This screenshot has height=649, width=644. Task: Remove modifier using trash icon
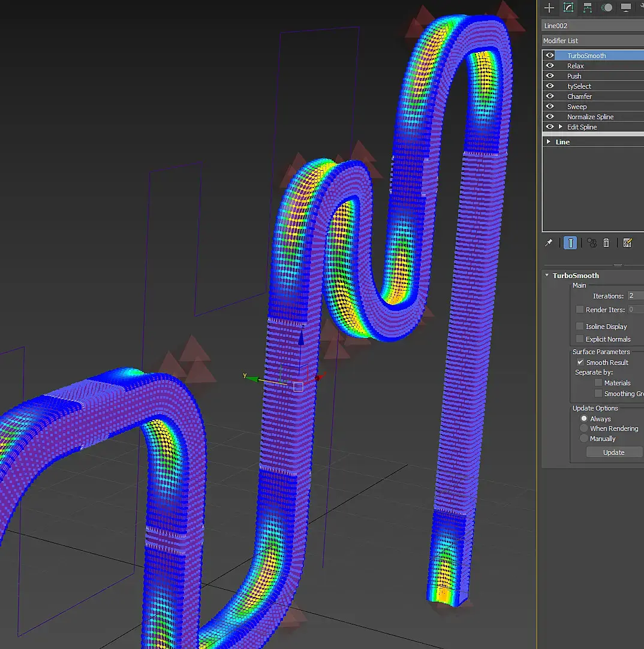tap(606, 243)
